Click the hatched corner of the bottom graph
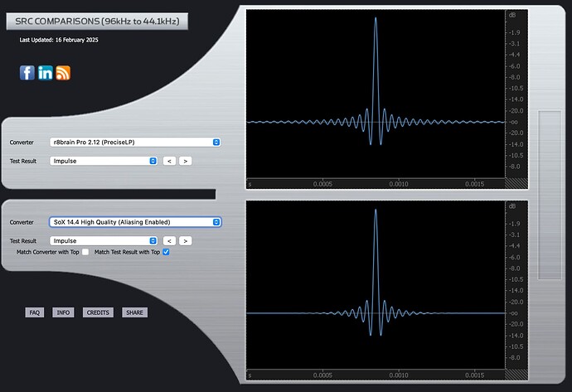The height and width of the screenshot is (392, 572). (x=516, y=375)
